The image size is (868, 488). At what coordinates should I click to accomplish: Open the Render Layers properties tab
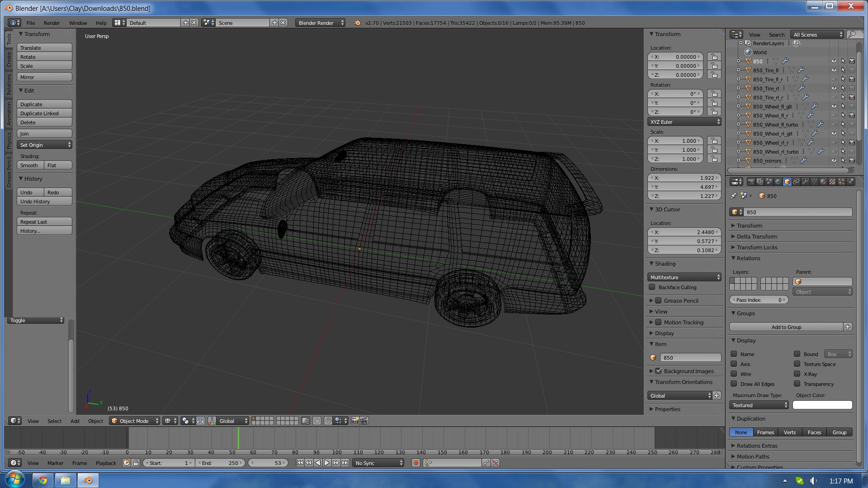click(x=760, y=182)
